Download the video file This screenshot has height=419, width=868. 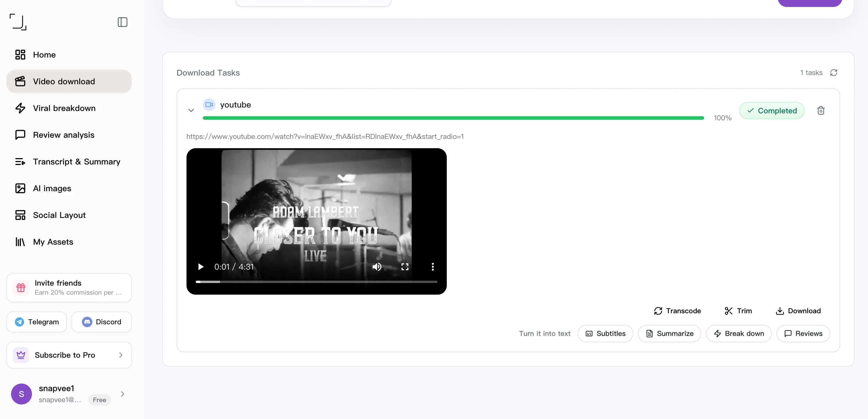click(798, 311)
